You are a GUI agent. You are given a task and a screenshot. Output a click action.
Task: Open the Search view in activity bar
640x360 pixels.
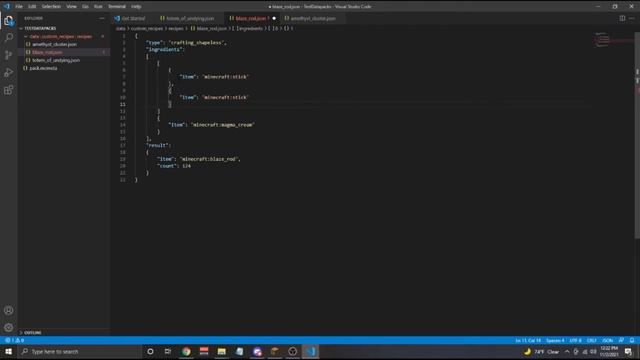pos(9,38)
